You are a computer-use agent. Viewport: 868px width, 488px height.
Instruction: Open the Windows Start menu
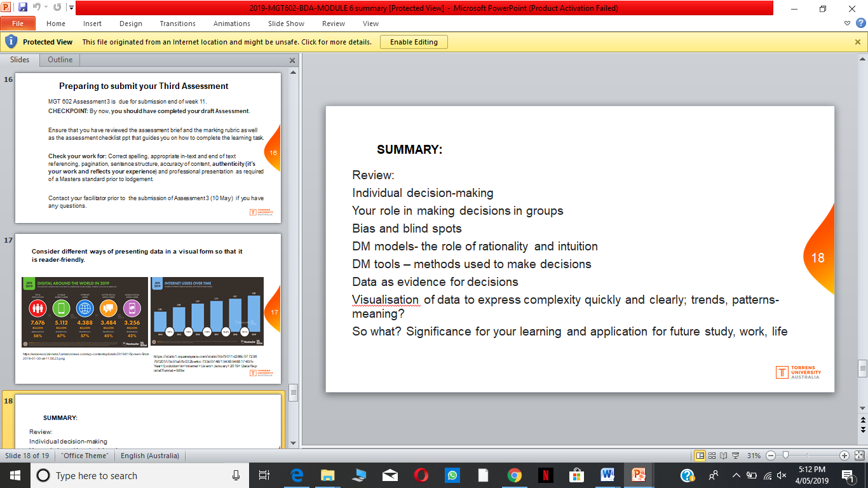[x=14, y=475]
